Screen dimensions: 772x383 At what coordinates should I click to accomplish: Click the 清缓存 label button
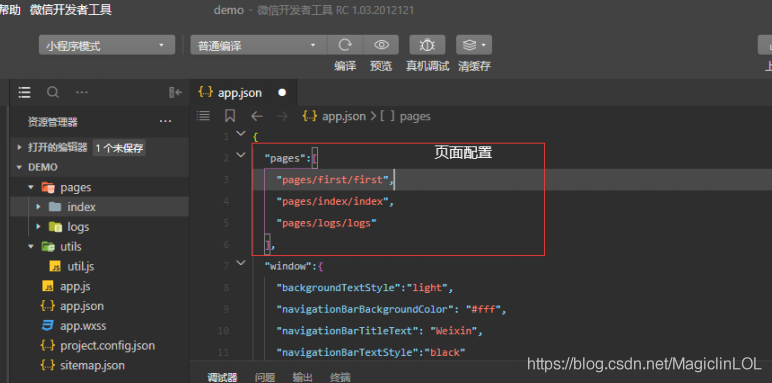click(474, 66)
